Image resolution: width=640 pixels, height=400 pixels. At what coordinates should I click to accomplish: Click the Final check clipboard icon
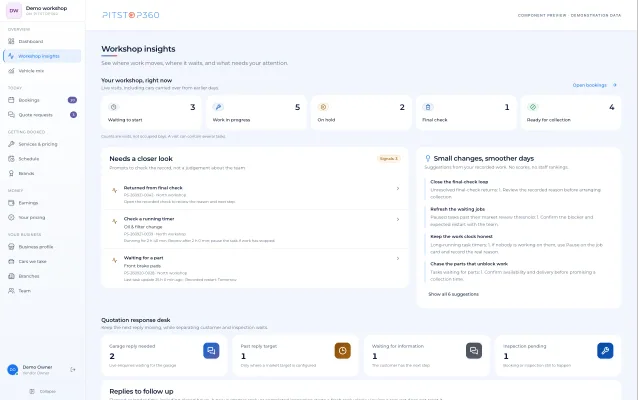[x=428, y=107]
